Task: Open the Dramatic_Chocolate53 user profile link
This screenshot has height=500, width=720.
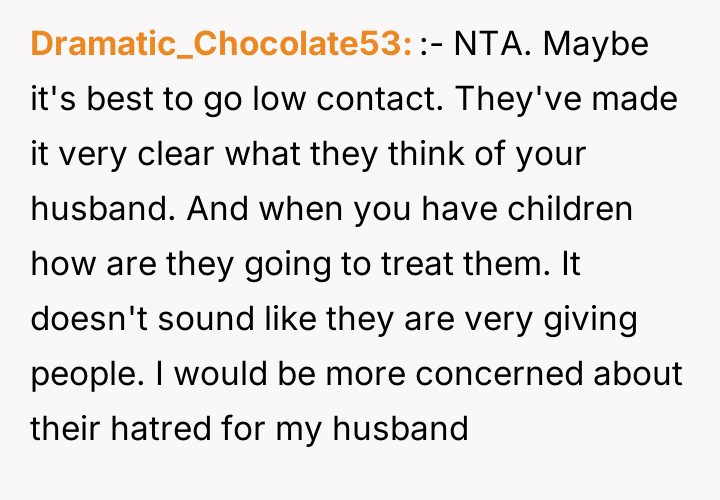Action: 221,44
